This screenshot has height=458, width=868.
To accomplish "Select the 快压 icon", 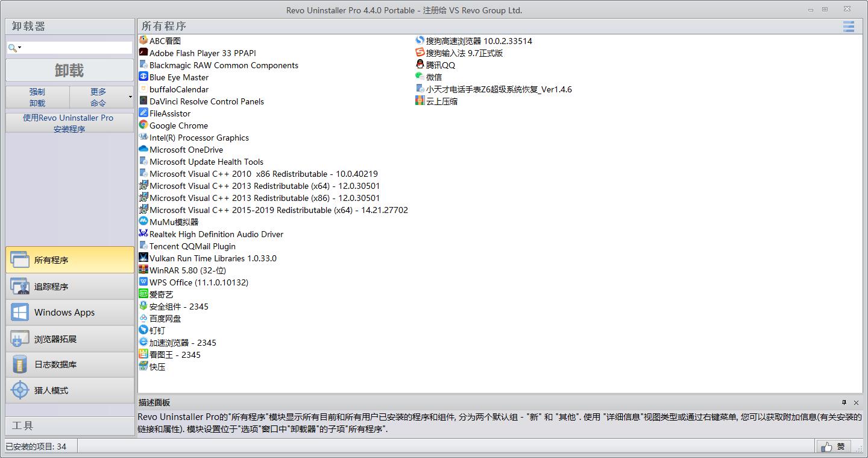I will pyautogui.click(x=143, y=366).
